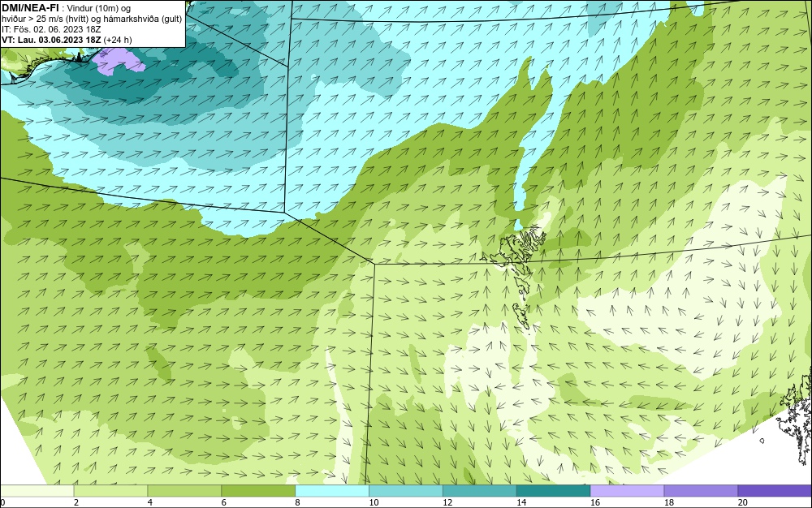812x508 pixels.
Task: Click the 'IT: Fös. 02. 06. 2023 18Z' line
Action: point(51,29)
